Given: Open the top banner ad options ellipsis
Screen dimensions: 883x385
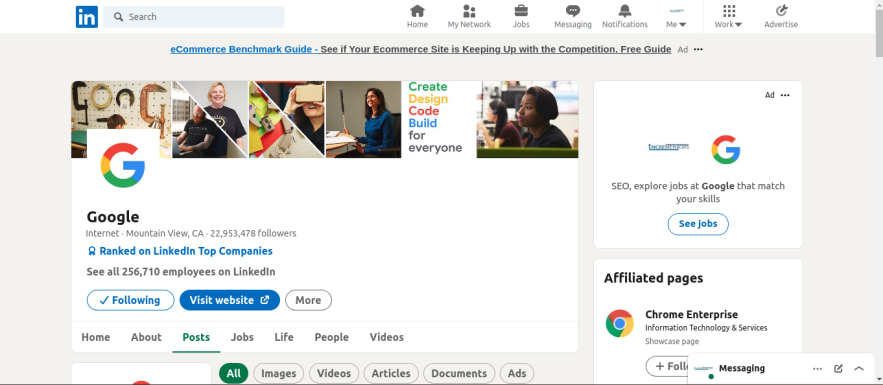Looking at the screenshot, I should coord(698,50).
